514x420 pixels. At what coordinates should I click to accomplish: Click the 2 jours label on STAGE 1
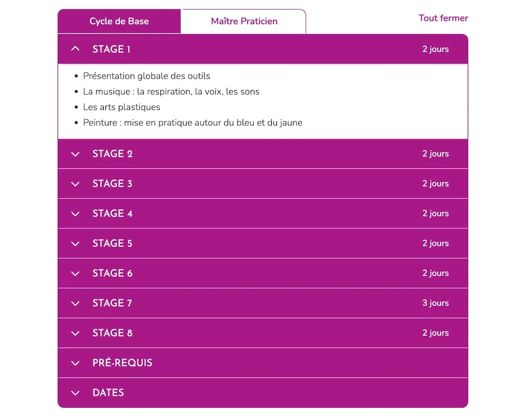click(x=435, y=49)
